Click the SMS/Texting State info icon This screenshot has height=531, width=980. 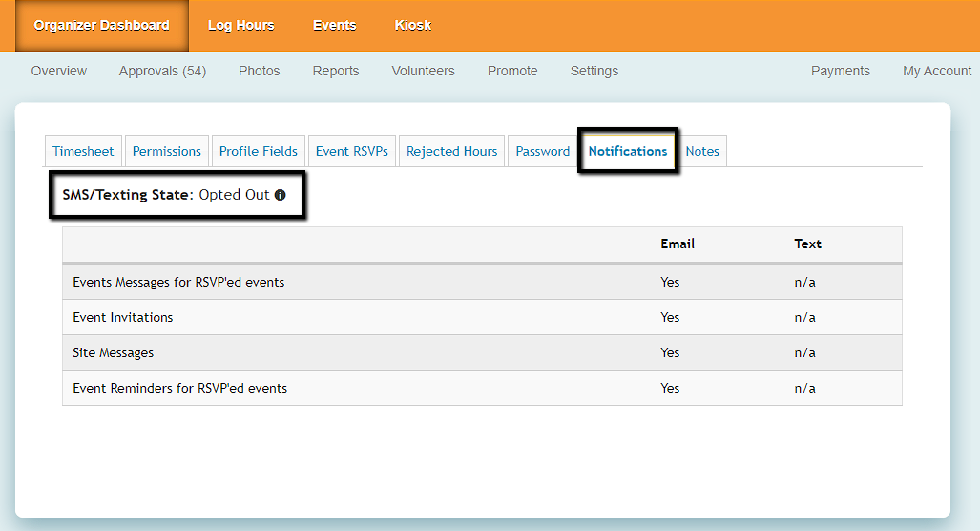tap(281, 195)
